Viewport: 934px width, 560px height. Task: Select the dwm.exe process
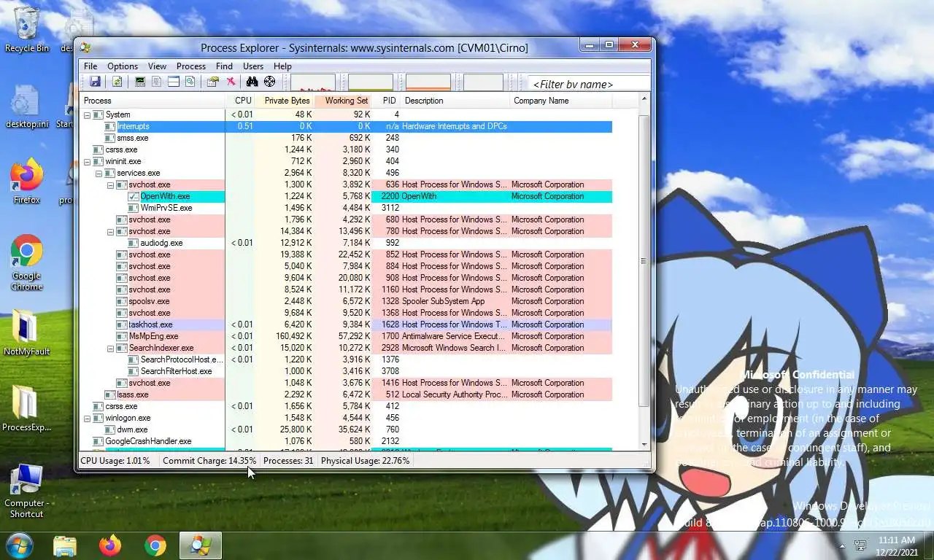pyautogui.click(x=346, y=429)
